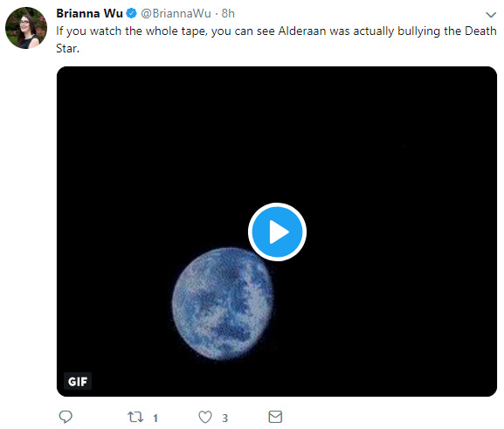
Task: Click the reply speech bubble icon
Action: [x=66, y=417]
